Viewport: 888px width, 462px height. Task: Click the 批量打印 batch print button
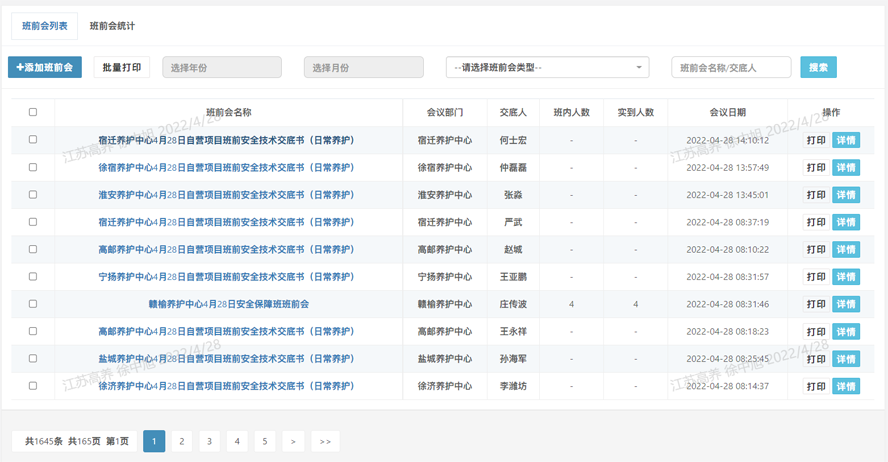point(122,67)
